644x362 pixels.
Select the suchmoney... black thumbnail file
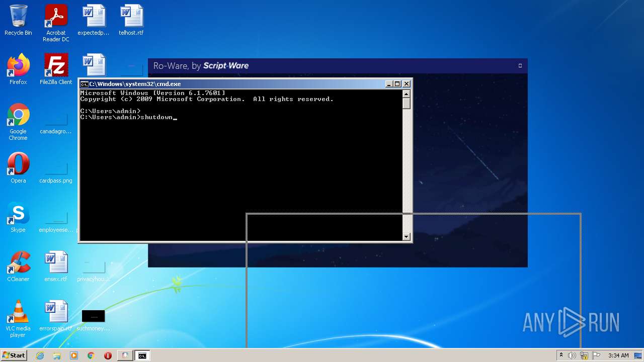point(94,320)
